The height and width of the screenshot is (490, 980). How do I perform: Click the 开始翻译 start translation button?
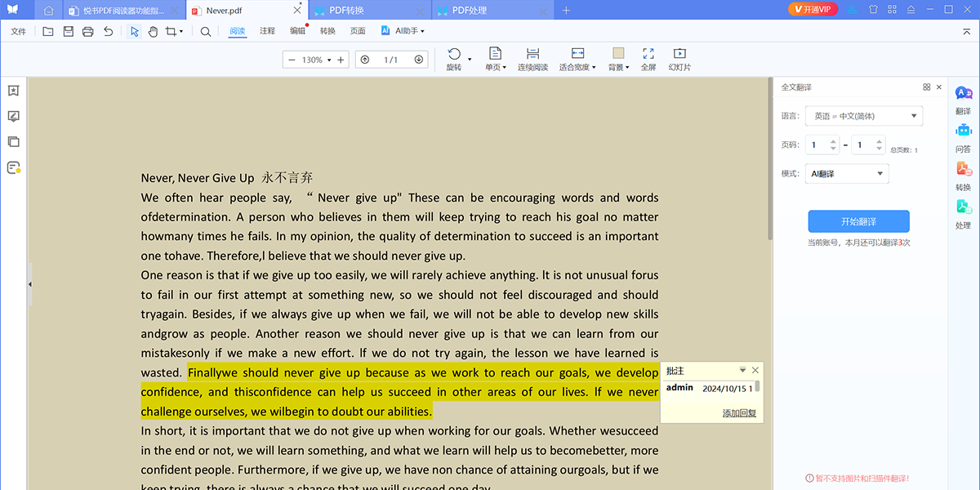click(x=858, y=220)
